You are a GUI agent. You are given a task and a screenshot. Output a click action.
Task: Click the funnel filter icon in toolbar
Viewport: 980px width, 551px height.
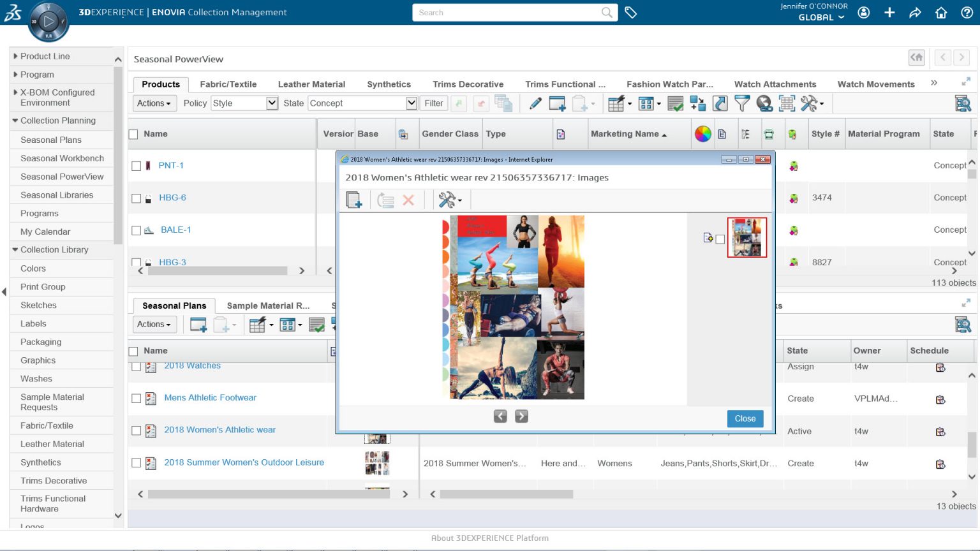point(741,103)
